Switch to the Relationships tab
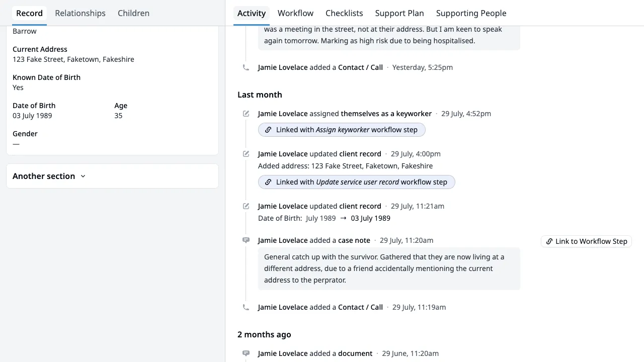The width and height of the screenshot is (644, 362). 80,13
